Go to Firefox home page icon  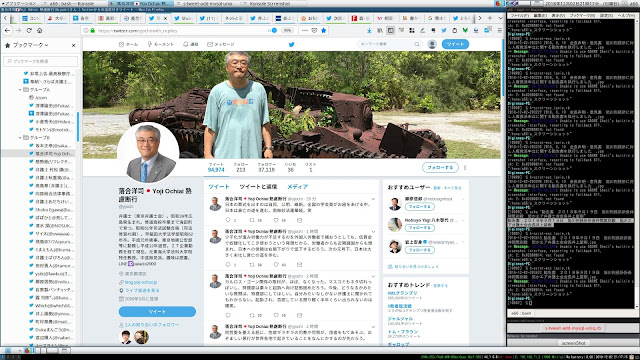click(40, 30)
